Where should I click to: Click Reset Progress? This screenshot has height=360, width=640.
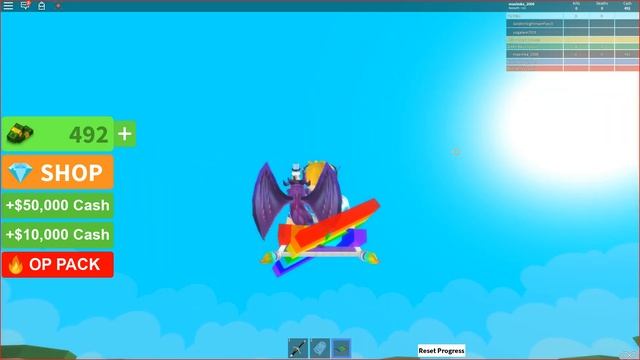point(441,351)
